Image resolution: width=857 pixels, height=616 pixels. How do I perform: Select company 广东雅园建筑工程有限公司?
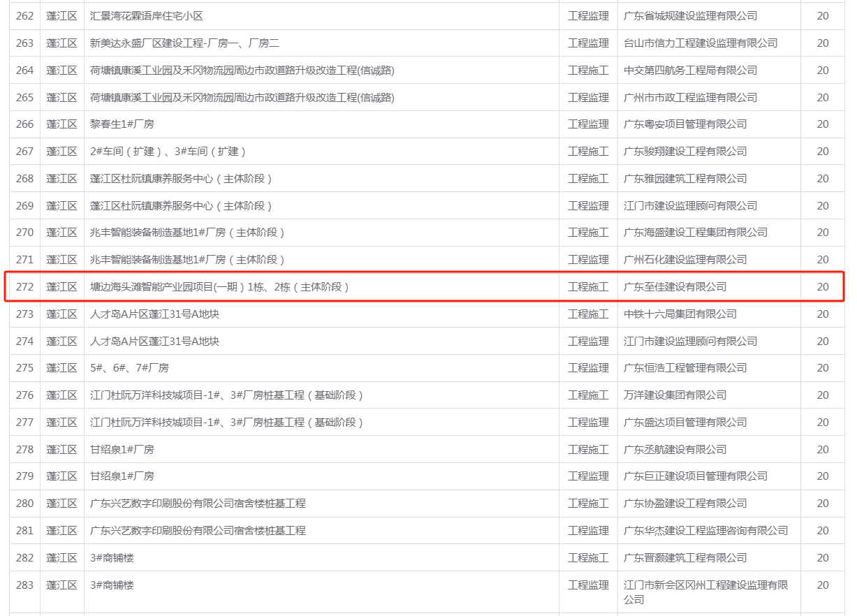pyautogui.click(x=685, y=178)
